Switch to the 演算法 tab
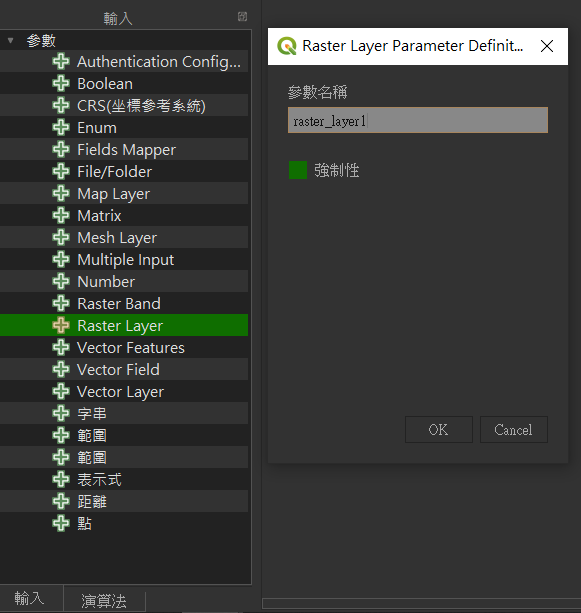The image size is (581, 613). coord(104,601)
